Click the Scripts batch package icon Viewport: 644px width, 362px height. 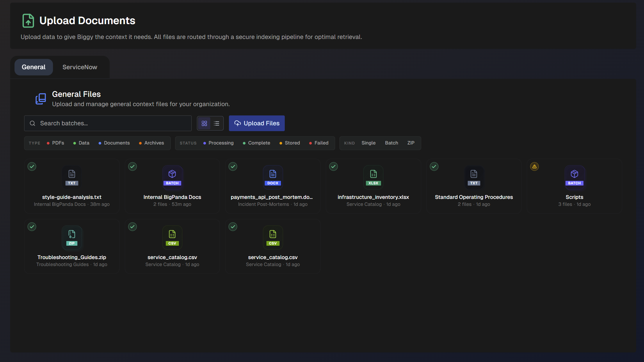point(574,176)
